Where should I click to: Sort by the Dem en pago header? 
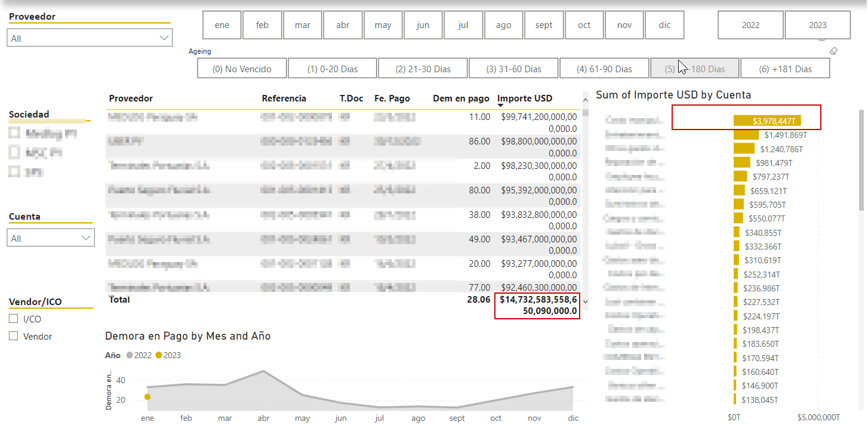(x=461, y=98)
